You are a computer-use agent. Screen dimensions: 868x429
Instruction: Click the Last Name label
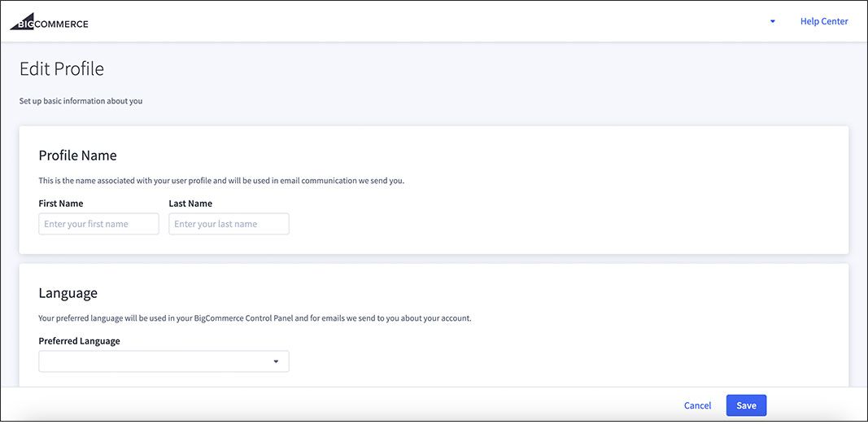pos(190,204)
